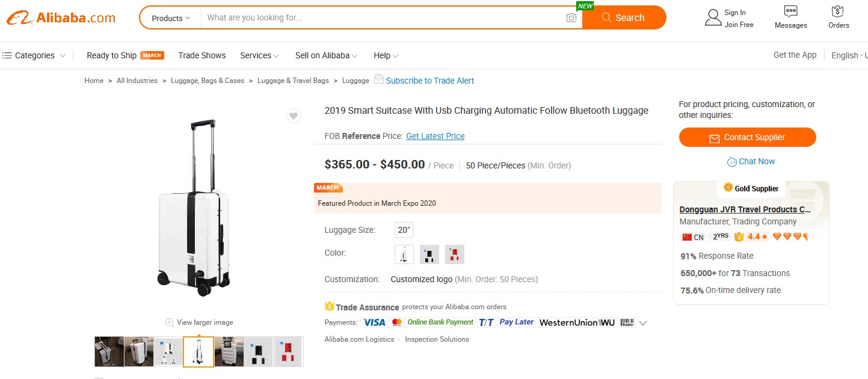Image resolution: width=868 pixels, height=379 pixels.
Task: Select the white luggage color swatch
Action: pyautogui.click(x=403, y=254)
